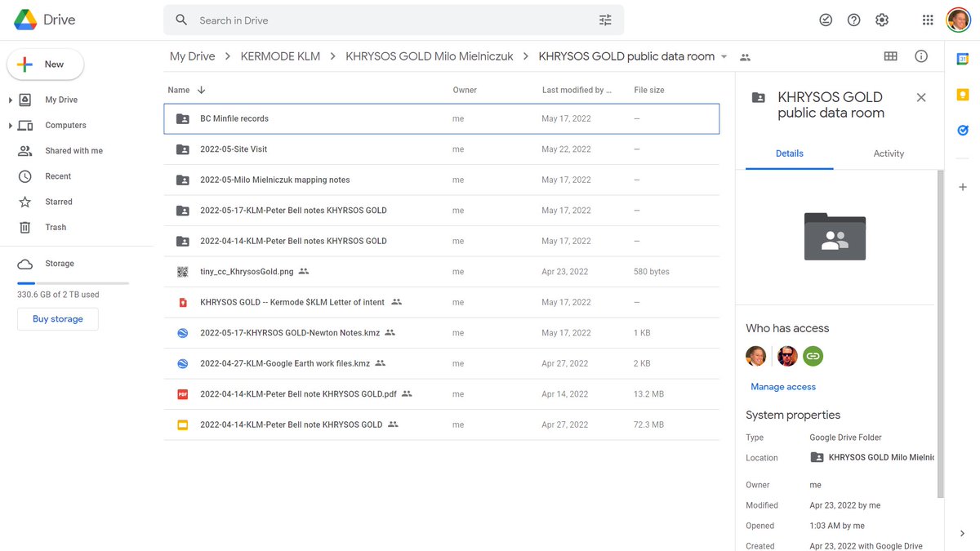Open the Help question mark icon
Viewport: 980px width, 551px height.
tap(853, 20)
